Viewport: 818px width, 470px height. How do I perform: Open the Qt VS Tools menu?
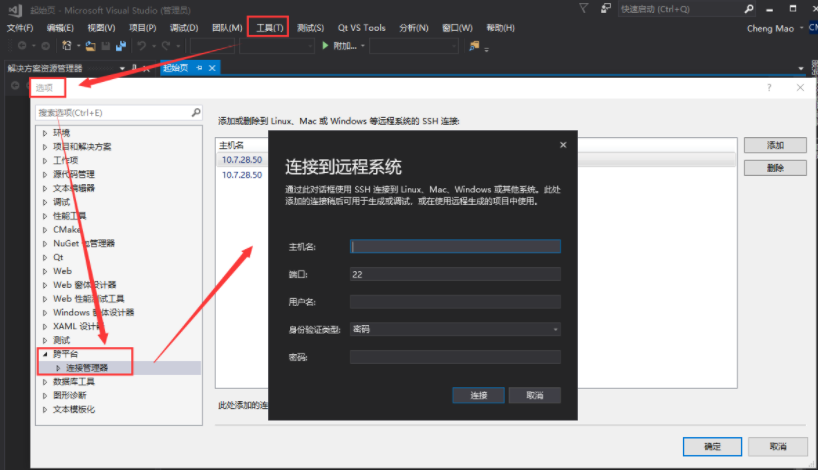point(362,28)
